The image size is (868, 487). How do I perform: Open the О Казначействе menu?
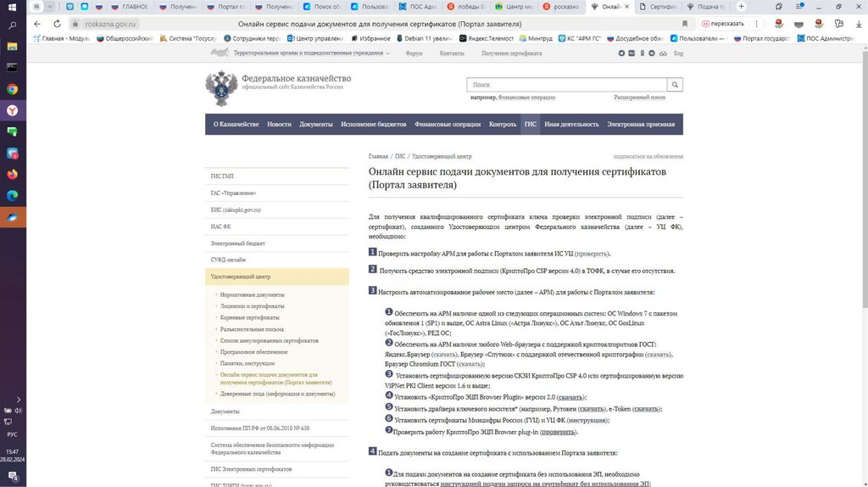(236, 124)
